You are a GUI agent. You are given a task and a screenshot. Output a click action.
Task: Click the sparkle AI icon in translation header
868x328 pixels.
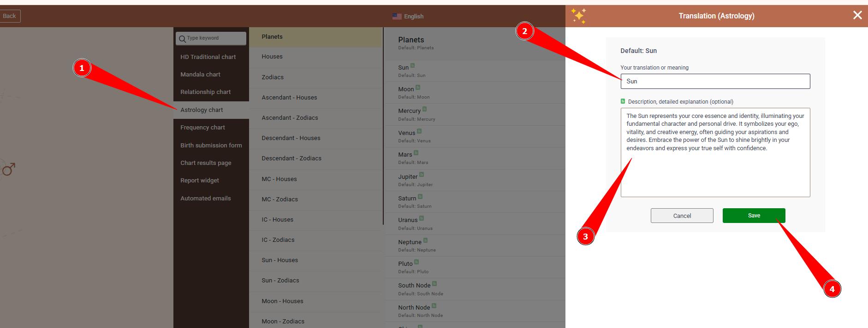(x=578, y=16)
